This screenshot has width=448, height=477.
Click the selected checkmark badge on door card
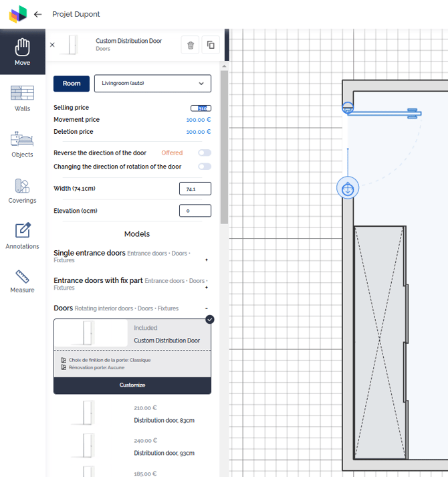209,319
